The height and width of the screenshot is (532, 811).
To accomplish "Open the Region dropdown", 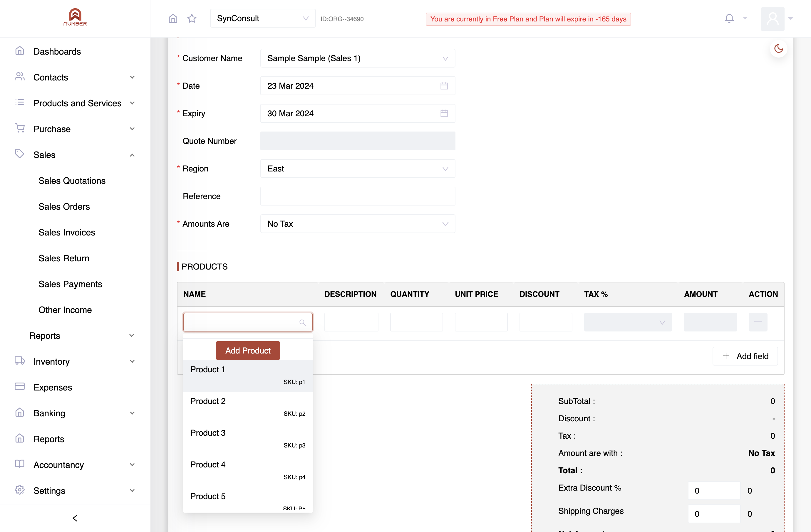I will (357, 169).
